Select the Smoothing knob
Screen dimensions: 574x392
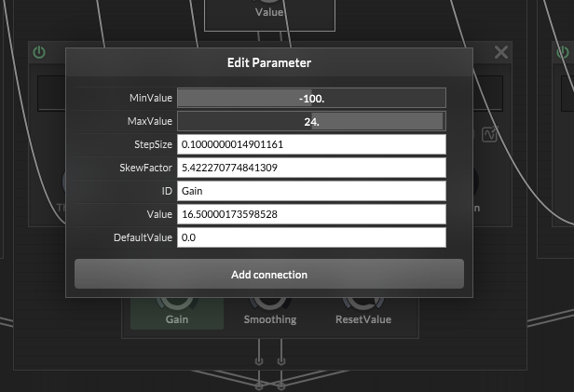coord(269,303)
